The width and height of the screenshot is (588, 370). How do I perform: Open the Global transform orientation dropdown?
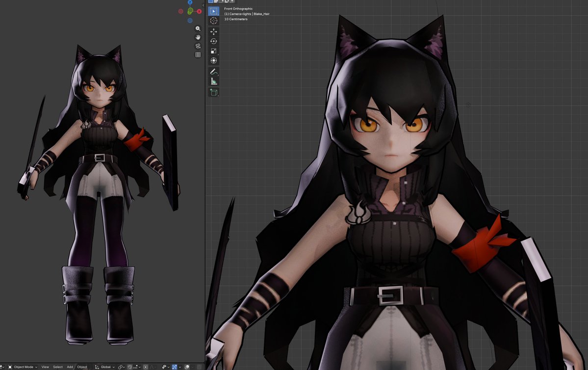click(104, 367)
